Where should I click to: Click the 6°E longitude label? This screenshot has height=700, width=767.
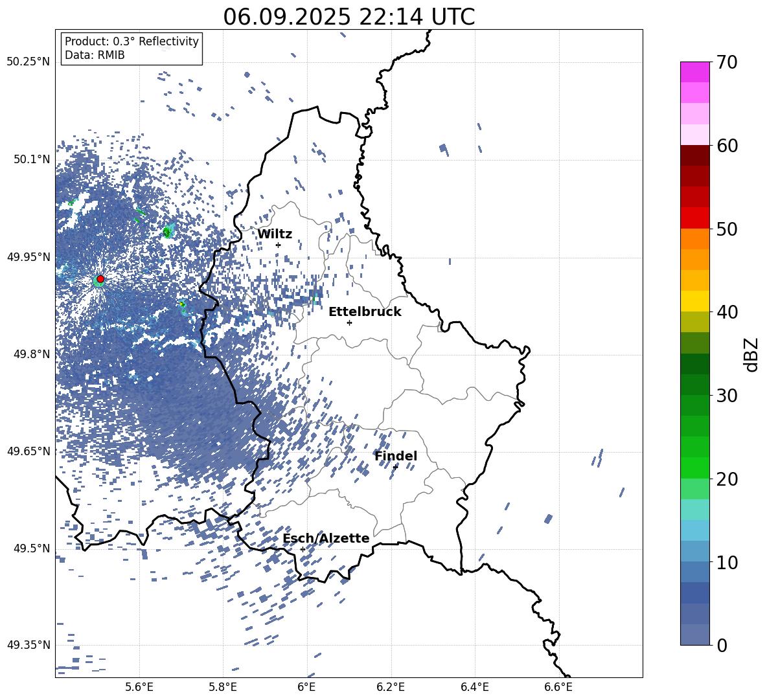pyautogui.click(x=306, y=687)
